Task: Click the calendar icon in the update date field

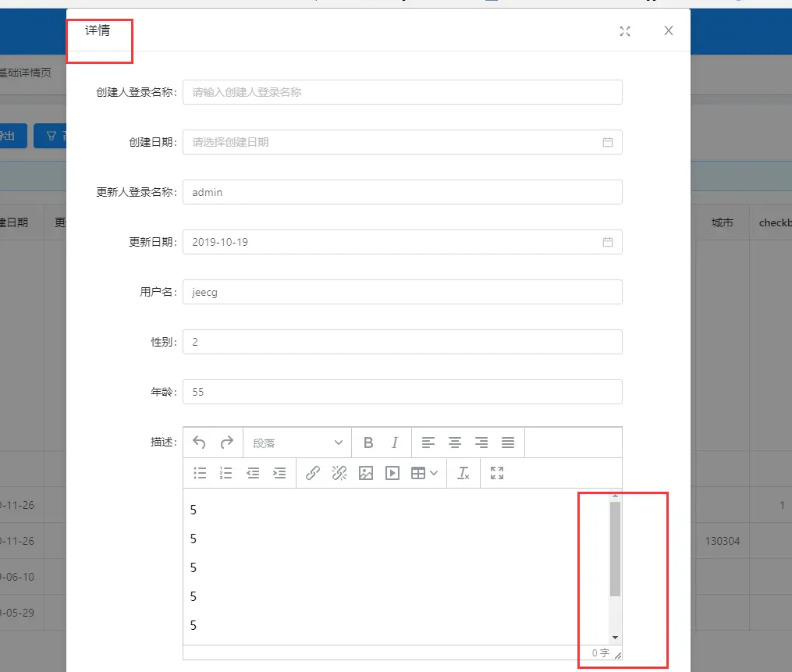Action: click(608, 242)
